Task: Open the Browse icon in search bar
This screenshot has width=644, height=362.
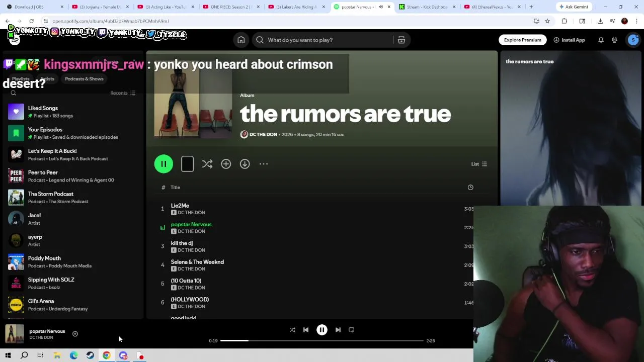Action: tap(401, 40)
